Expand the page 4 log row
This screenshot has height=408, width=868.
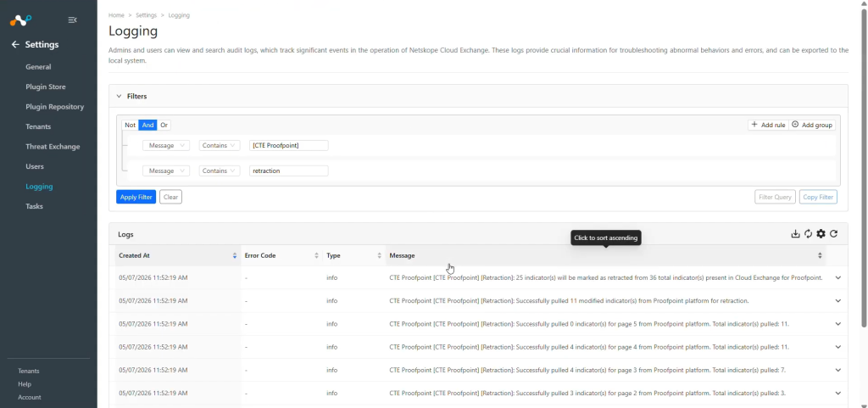pyautogui.click(x=838, y=347)
